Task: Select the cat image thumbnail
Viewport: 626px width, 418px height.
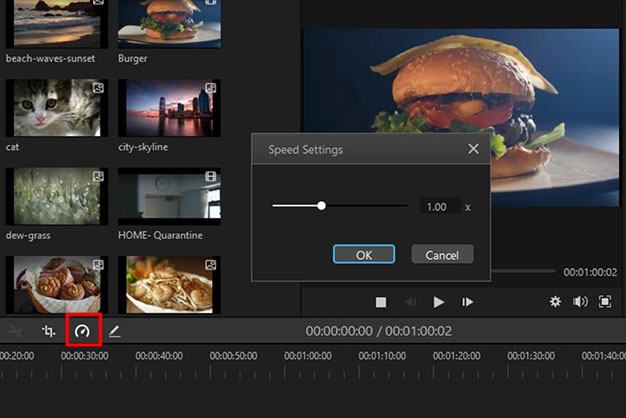Action: click(x=57, y=108)
